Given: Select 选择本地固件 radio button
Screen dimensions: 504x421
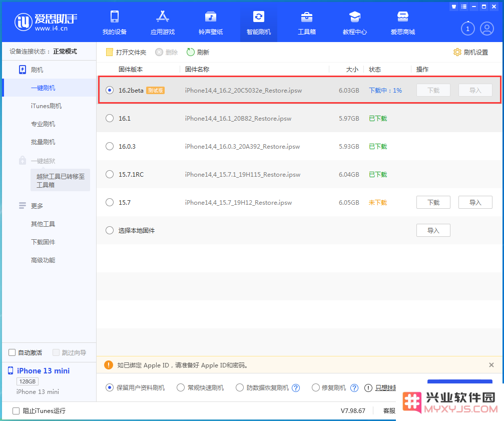Looking at the screenshot, I should coord(110,230).
